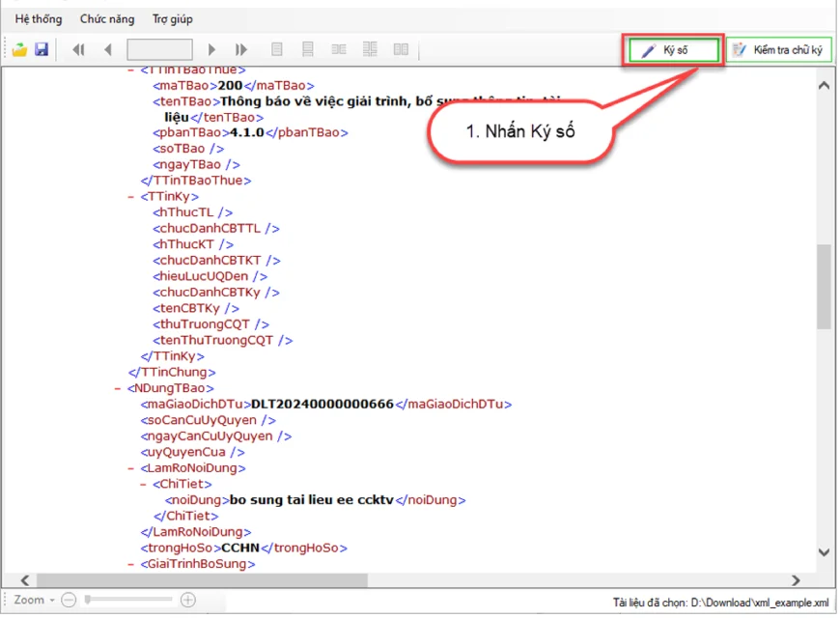Click the horizontal scrollbar thumb
Screen dimensions: 840x618
click(x=202, y=581)
